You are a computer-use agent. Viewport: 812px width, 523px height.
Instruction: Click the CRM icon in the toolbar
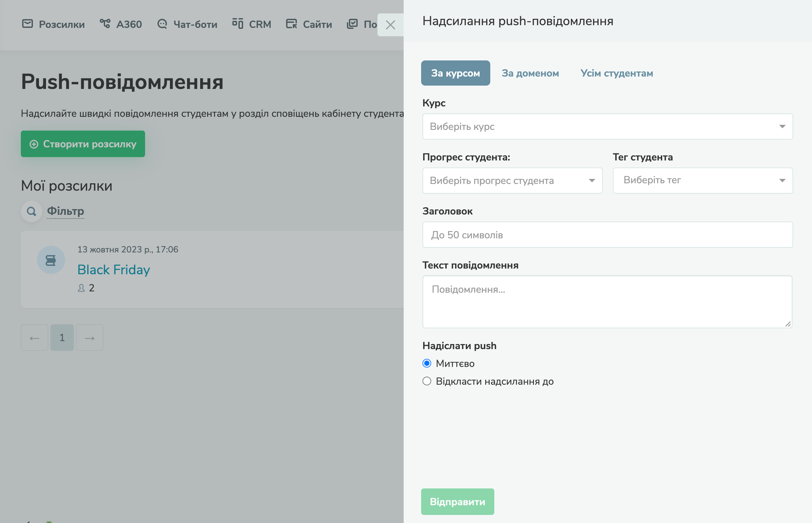tap(238, 24)
